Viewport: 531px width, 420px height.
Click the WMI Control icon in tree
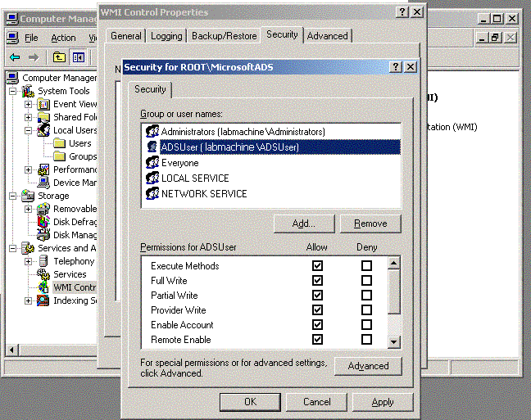click(43, 287)
